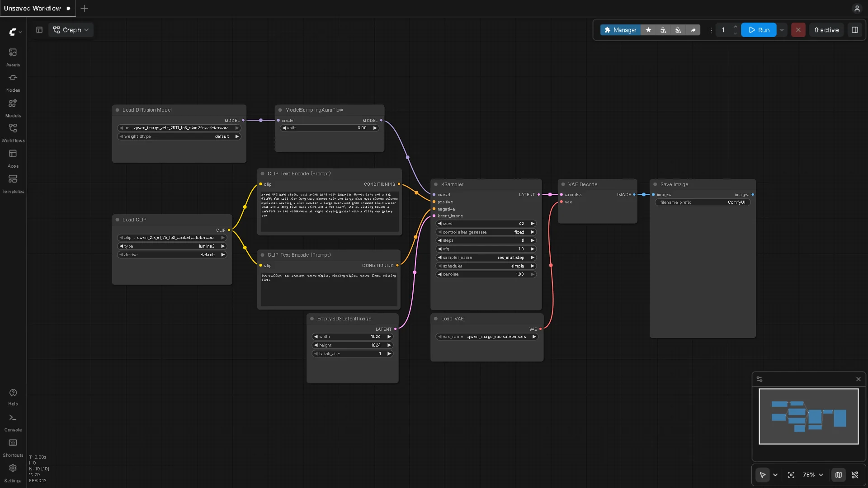Click the cfg 1.0 slider widget

[486, 249]
